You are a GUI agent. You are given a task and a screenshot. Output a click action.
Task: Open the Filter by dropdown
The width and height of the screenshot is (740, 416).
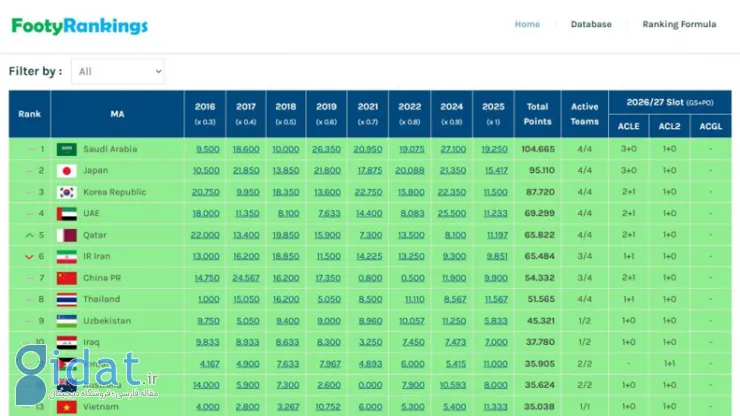118,71
